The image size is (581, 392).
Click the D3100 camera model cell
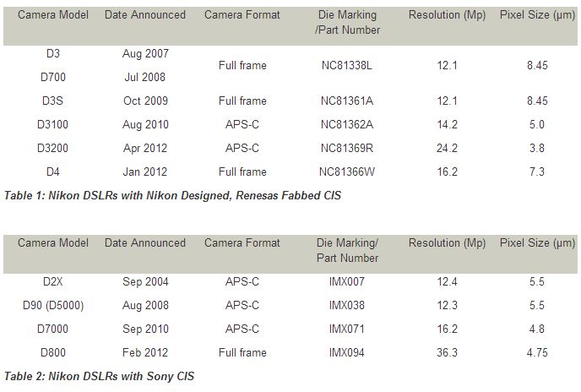pyautogui.click(x=53, y=124)
